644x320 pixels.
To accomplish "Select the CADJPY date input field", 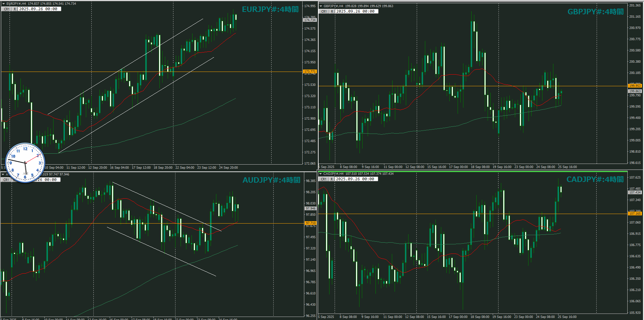I will click(x=356, y=179).
